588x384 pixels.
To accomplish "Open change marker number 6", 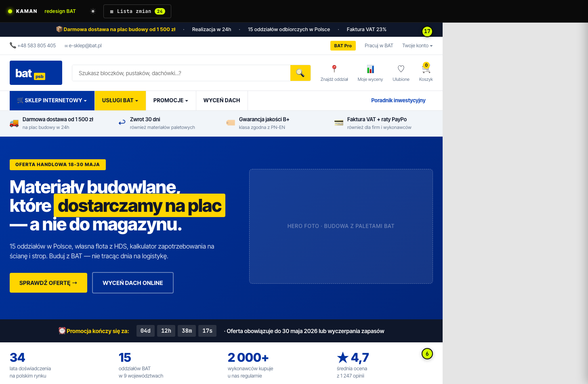I will click(x=427, y=354).
